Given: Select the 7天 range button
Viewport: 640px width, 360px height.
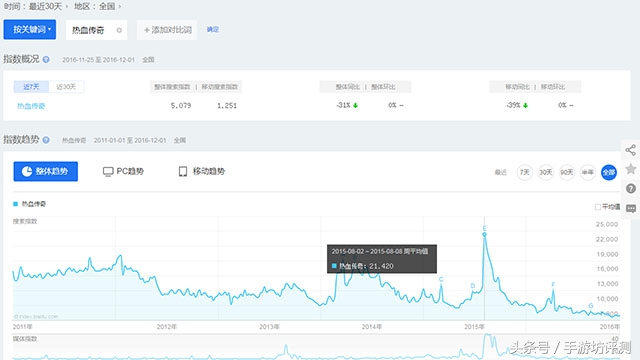Looking at the screenshot, I should (x=524, y=172).
